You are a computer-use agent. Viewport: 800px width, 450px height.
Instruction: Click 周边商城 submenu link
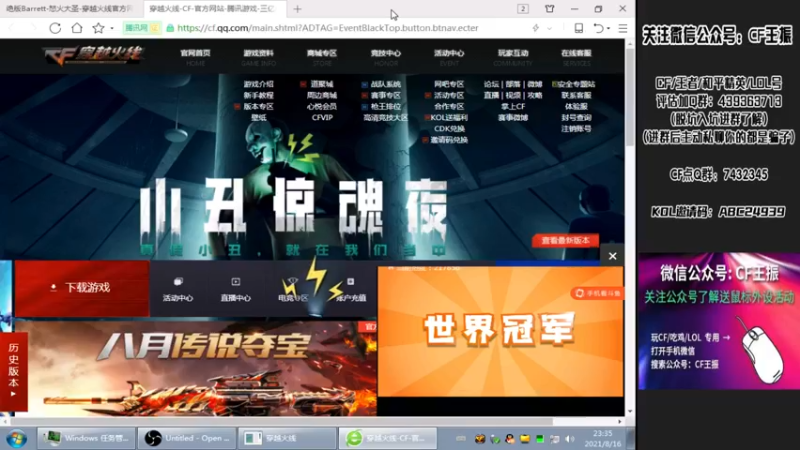[x=322, y=95]
